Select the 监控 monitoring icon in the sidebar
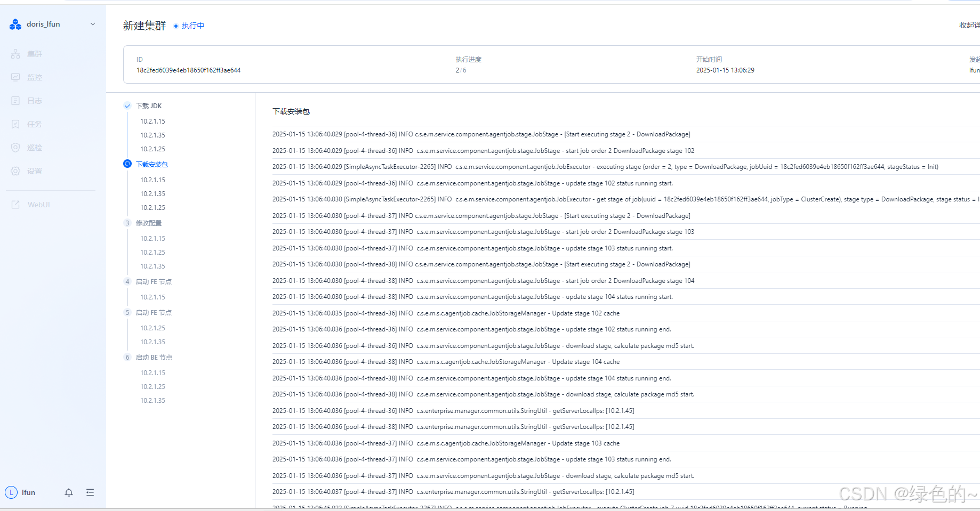980x511 pixels. coord(15,77)
